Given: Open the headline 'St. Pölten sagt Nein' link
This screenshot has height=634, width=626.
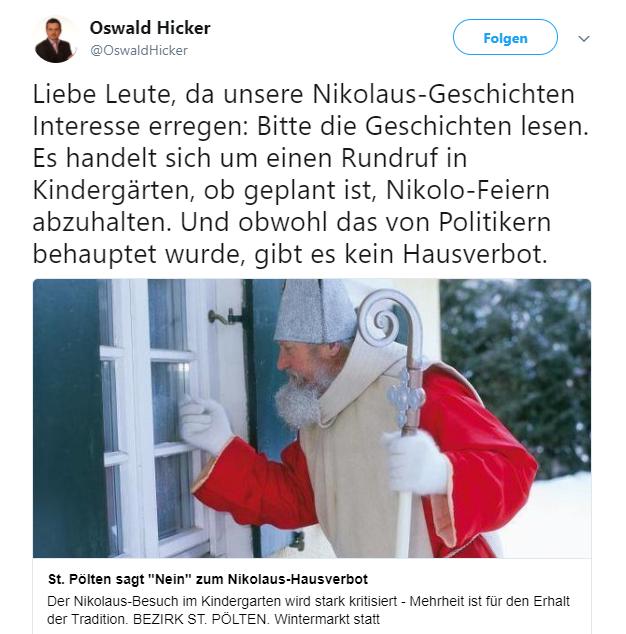Looking at the screenshot, I should coord(208,579).
